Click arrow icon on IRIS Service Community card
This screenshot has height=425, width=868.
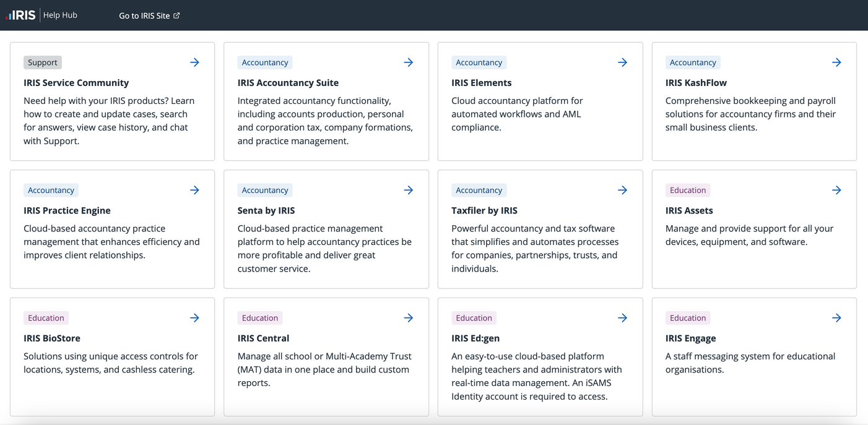click(194, 62)
